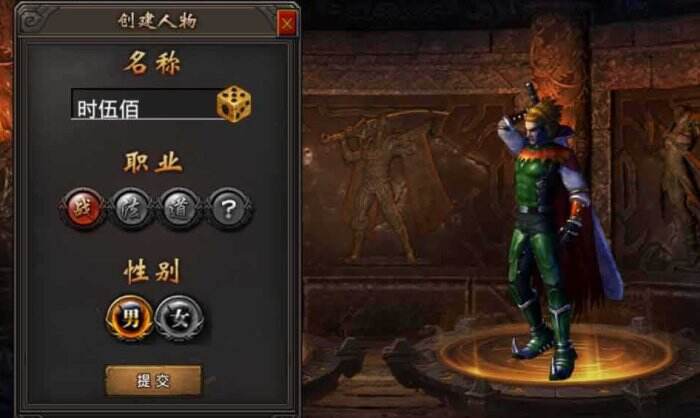Click the 创建人物 title bar text

157,21
